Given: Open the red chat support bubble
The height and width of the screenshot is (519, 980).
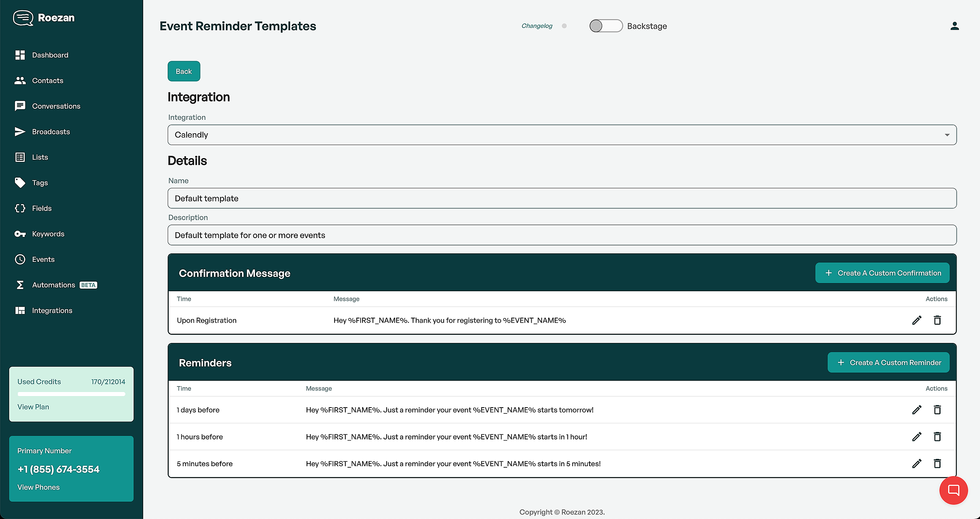Looking at the screenshot, I should click(x=953, y=490).
